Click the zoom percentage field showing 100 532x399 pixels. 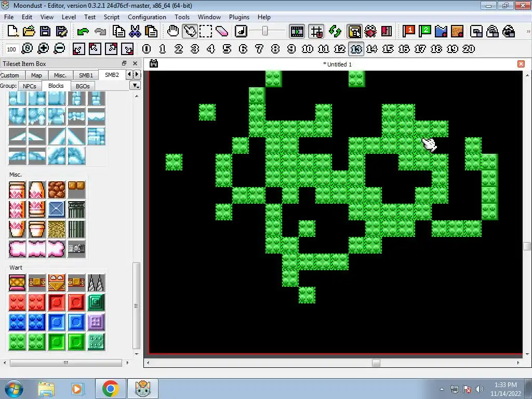[x=11, y=49]
